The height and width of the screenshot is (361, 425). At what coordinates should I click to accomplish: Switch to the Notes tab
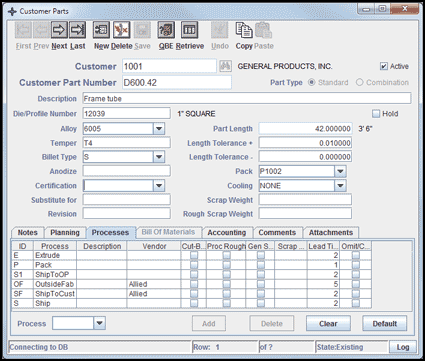[x=27, y=233]
